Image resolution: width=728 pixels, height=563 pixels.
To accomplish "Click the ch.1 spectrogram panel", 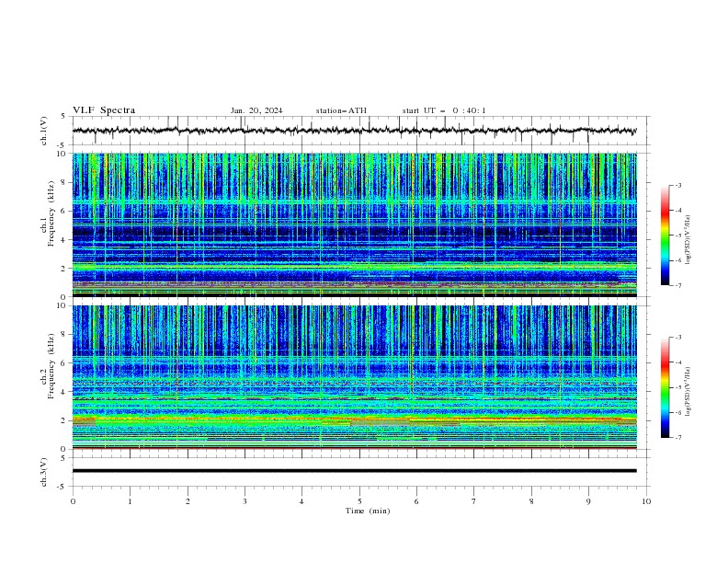I will 354,224.
